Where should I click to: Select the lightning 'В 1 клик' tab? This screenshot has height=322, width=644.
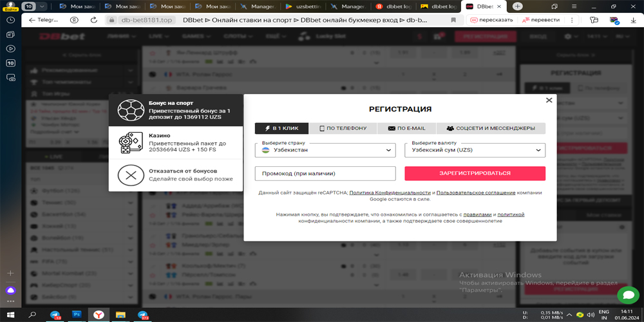point(282,128)
